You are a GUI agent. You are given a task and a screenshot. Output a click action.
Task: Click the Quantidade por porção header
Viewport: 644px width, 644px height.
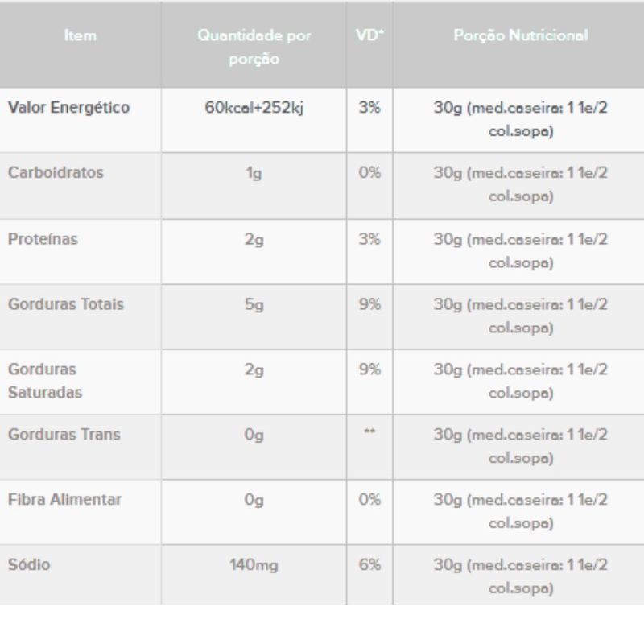click(254, 47)
